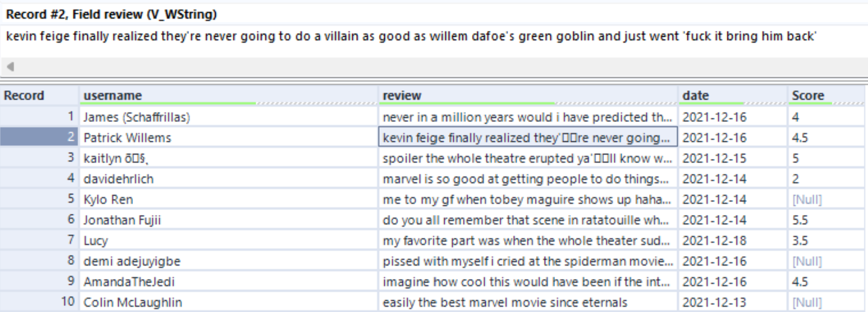
Task: Click the Score column header
Action: (808, 96)
